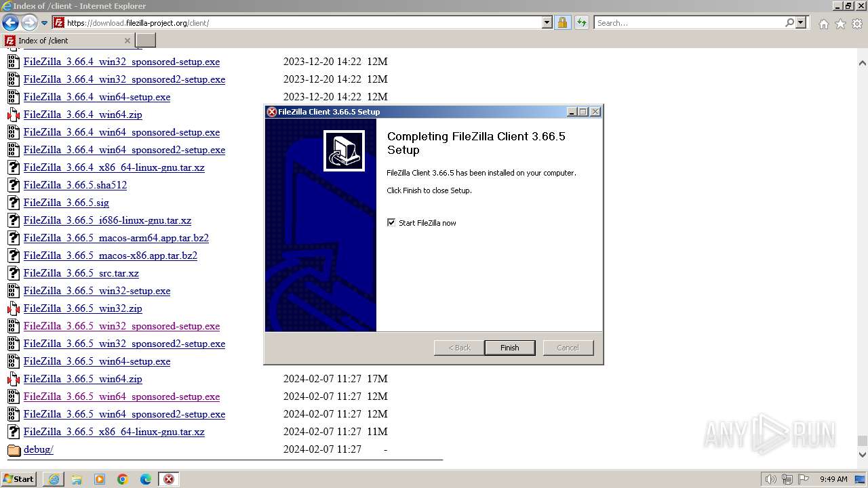Click the network tray icon

point(787,479)
